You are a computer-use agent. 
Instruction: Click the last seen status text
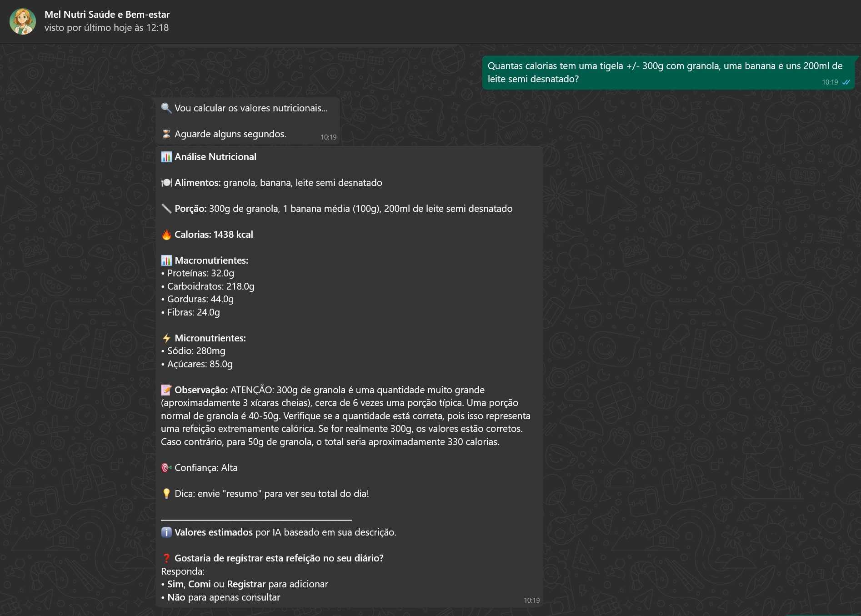[106, 28]
